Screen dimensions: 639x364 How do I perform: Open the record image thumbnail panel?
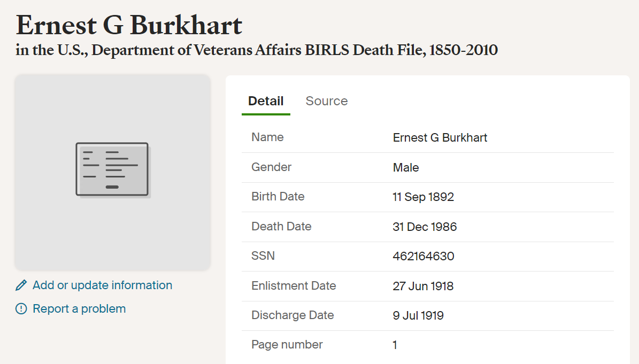point(112,172)
